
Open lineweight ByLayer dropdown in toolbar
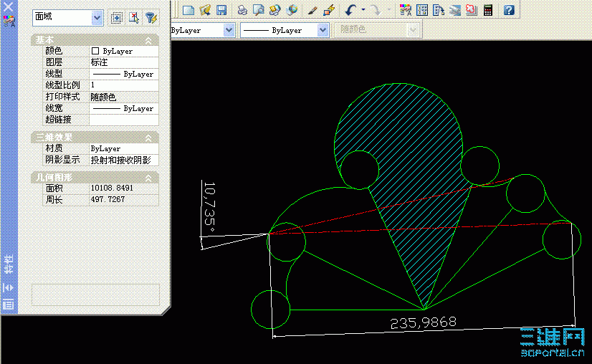pos(323,30)
